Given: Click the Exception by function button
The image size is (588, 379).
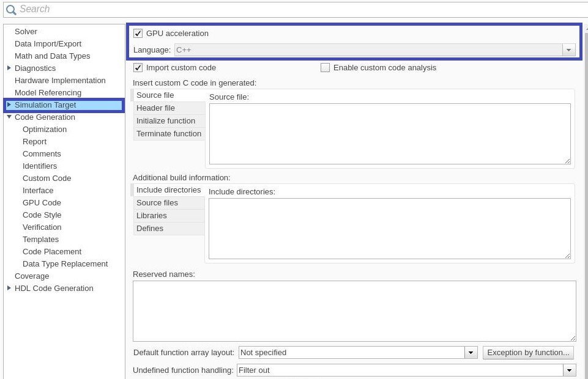Looking at the screenshot, I should (528, 353).
